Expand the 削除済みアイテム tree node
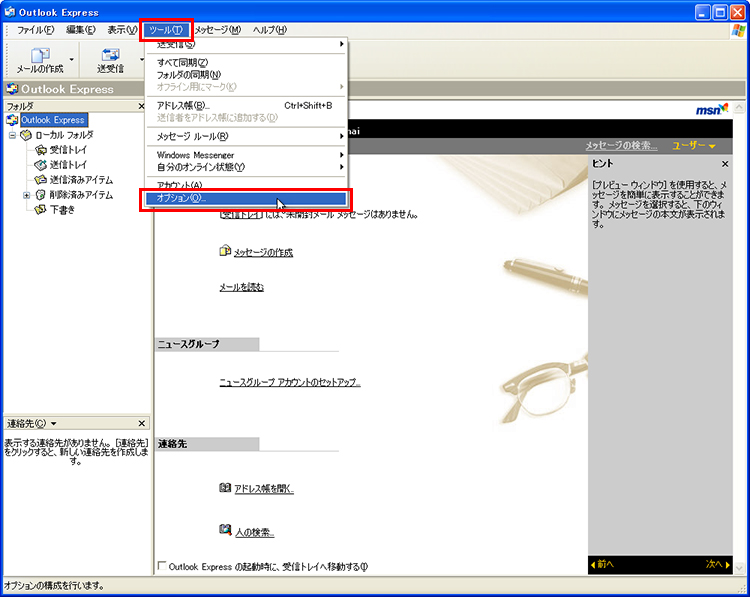This screenshot has height=597, width=750. point(27,195)
